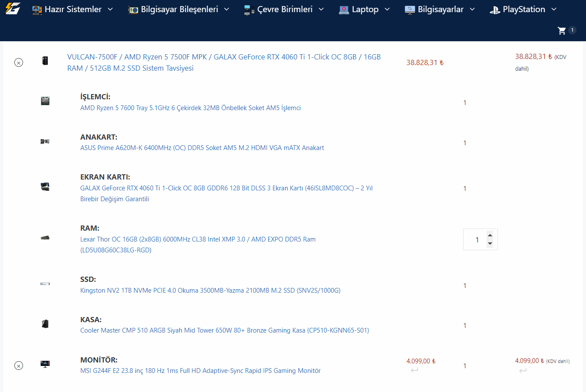Click the return arrow under the monitor total price
Image resolution: width=586 pixels, height=392 pixels.
523,370
